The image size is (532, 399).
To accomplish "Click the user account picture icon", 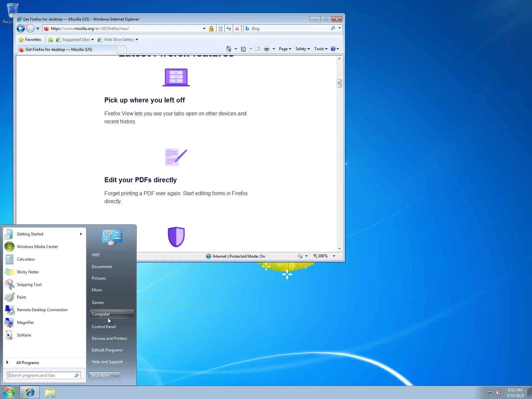I will tap(112, 237).
